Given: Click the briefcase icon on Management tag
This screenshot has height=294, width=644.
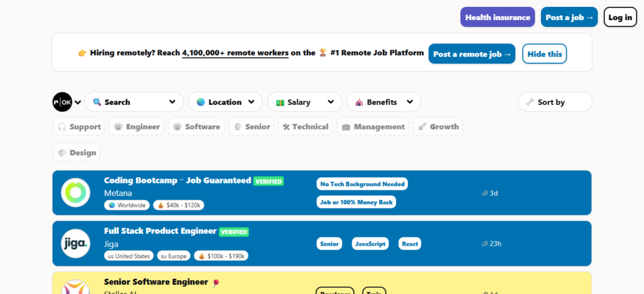Looking at the screenshot, I should 347,127.
